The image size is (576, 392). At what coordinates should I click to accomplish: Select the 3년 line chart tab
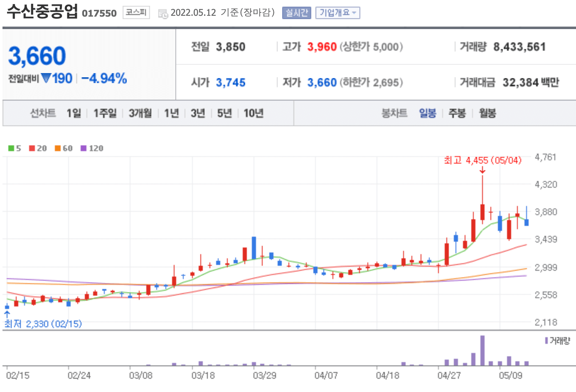click(198, 113)
